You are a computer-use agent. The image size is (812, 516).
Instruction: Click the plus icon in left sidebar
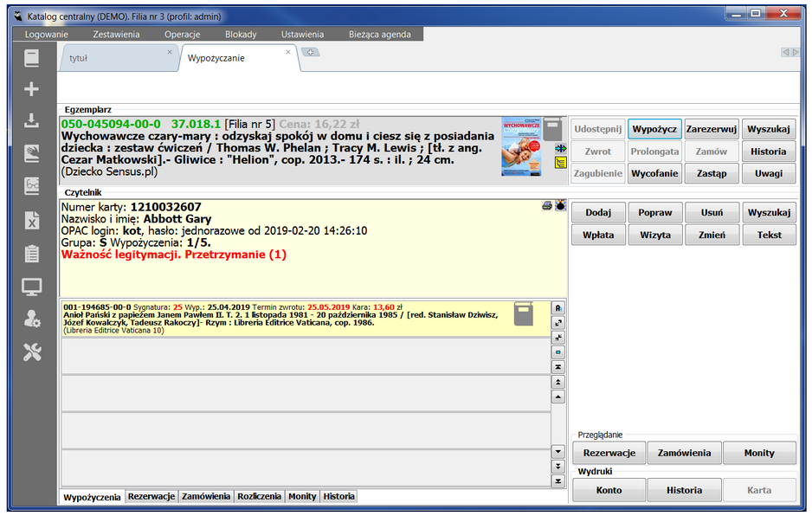pos(32,89)
